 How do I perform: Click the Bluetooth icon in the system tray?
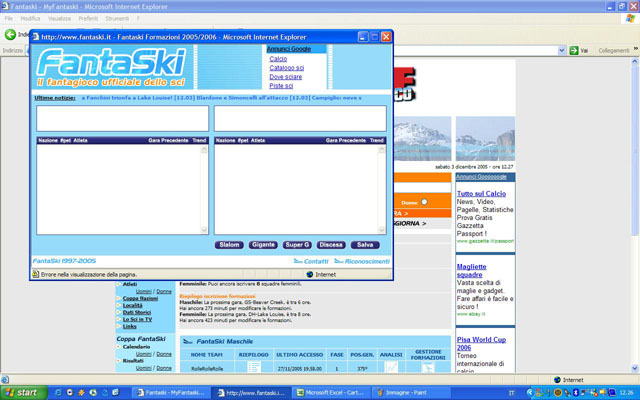point(576,392)
